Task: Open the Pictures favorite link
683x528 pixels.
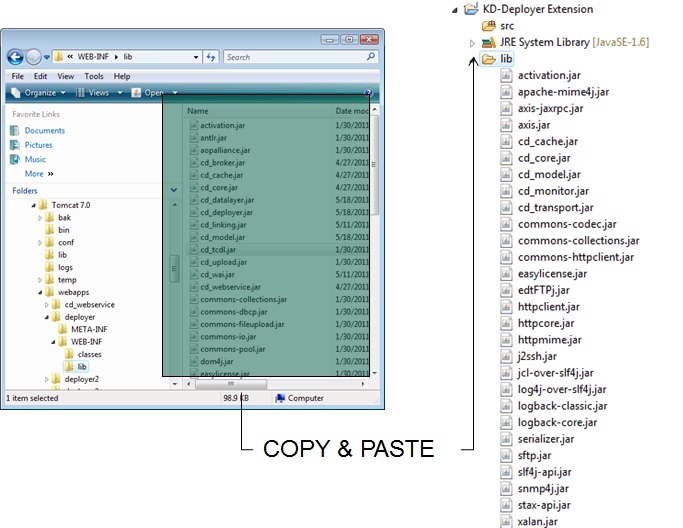Action: tap(38, 145)
